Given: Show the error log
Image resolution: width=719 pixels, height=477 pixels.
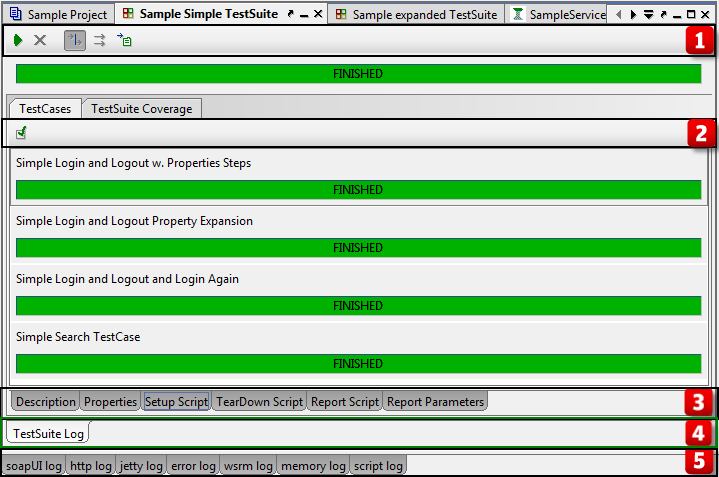Looking at the screenshot, I should [193, 466].
